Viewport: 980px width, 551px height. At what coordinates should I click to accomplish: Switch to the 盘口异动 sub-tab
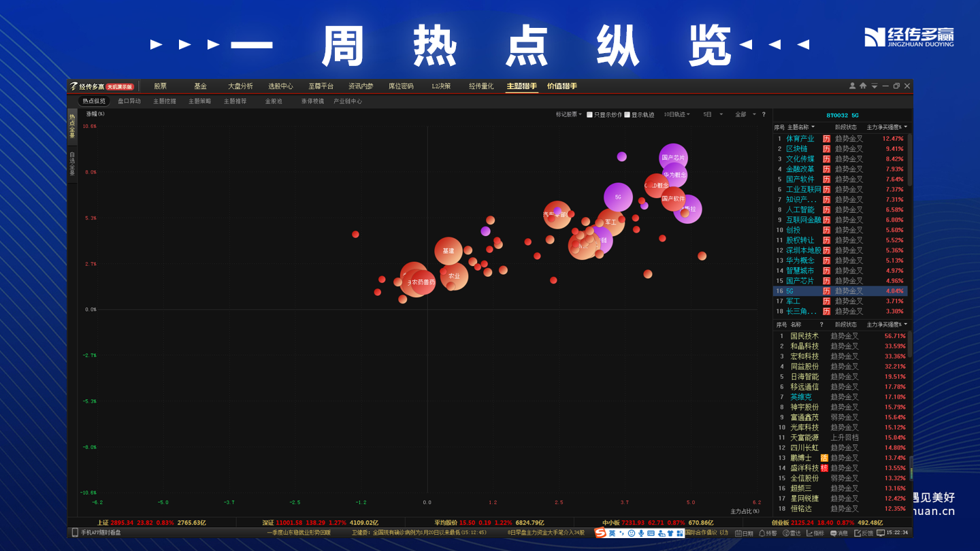129,101
